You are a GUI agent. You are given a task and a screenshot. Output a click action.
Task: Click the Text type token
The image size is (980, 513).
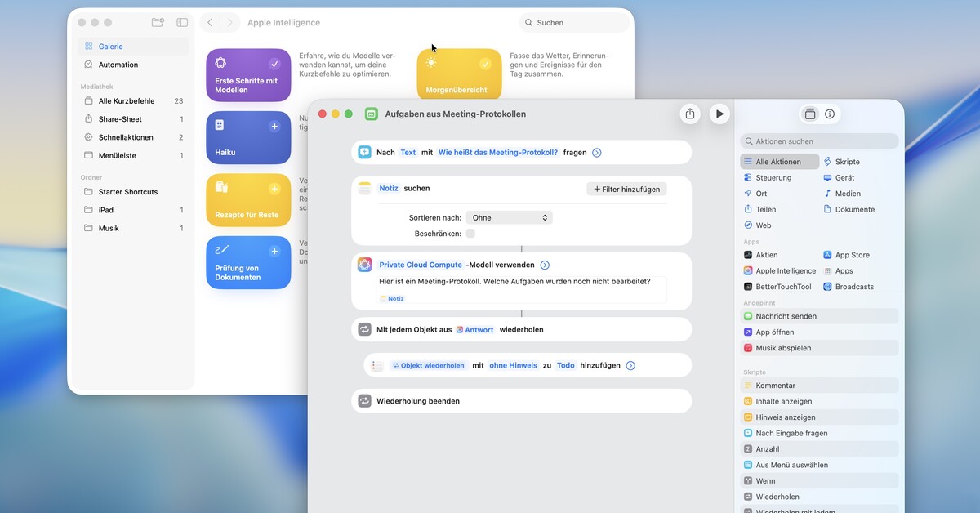click(408, 153)
